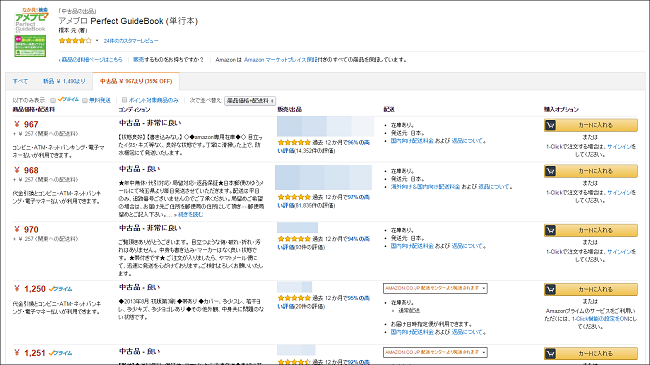Click the ¥1,251 price text
Viewport: 650px width, 365px height.
(29, 353)
